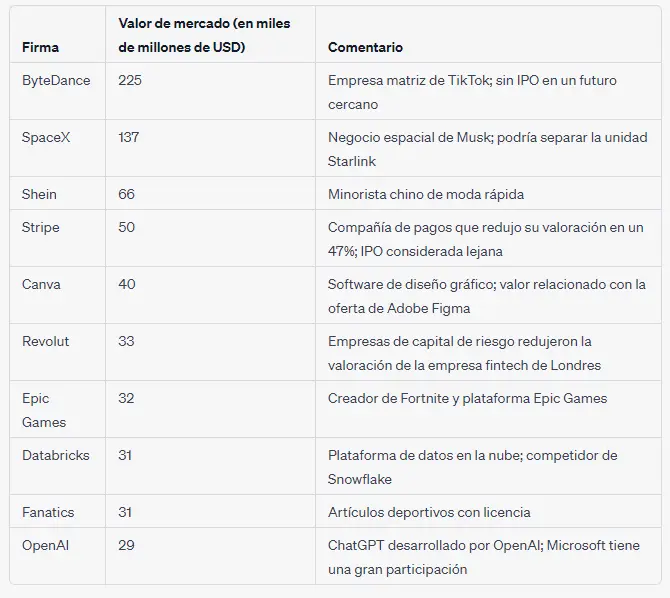Select the Databricks firm cell
The width and height of the screenshot is (670, 598).
point(56,455)
